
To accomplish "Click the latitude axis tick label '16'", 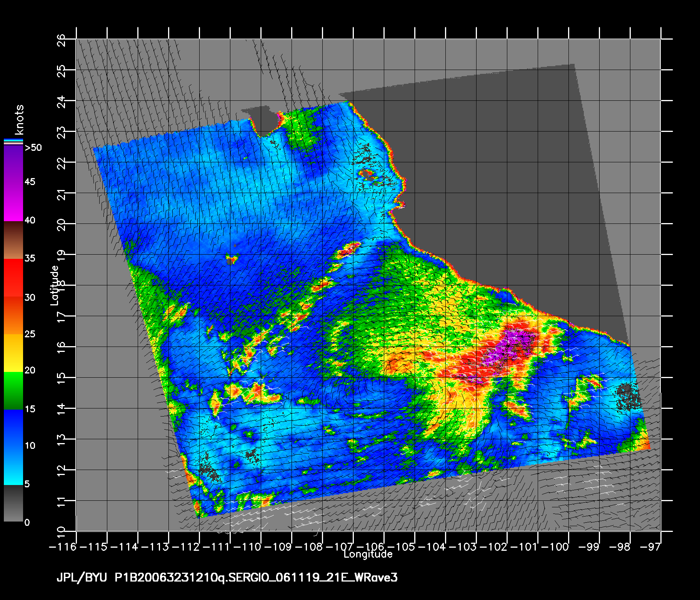I will (x=61, y=347).
